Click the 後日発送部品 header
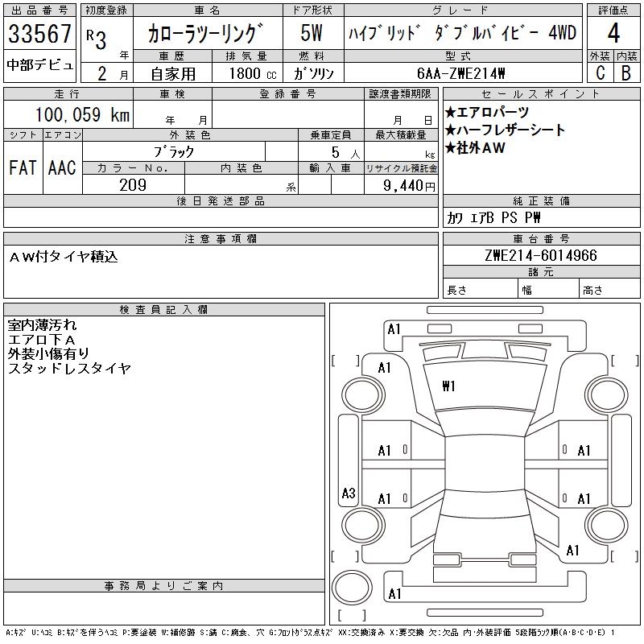Screen dimensions: 644x644 point(221,200)
